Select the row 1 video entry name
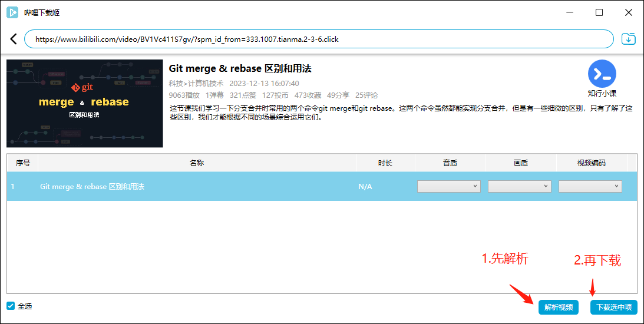The height and width of the screenshot is (324, 644). tap(92, 187)
